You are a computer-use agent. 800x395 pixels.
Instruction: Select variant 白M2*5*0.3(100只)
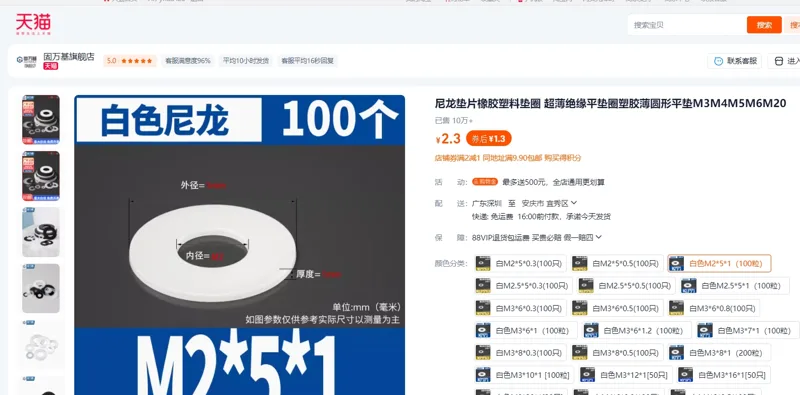(x=520, y=263)
